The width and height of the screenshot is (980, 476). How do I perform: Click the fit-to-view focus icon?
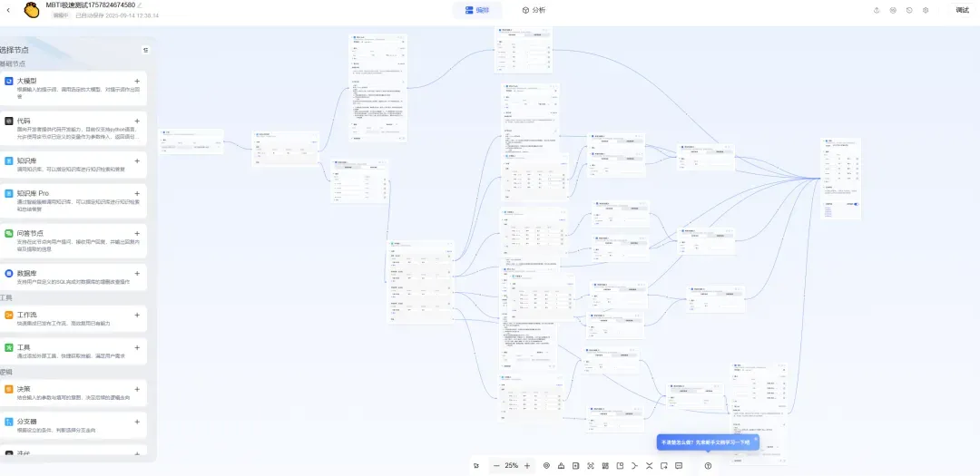591,466
